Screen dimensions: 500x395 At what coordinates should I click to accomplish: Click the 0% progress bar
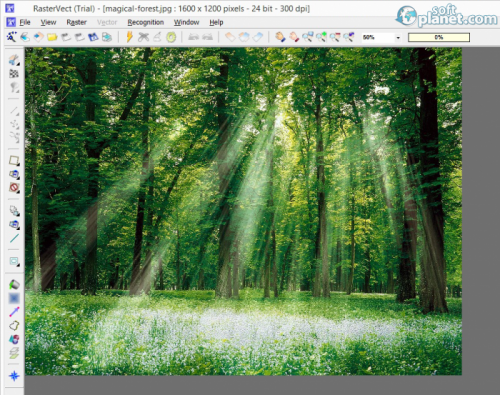439,37
